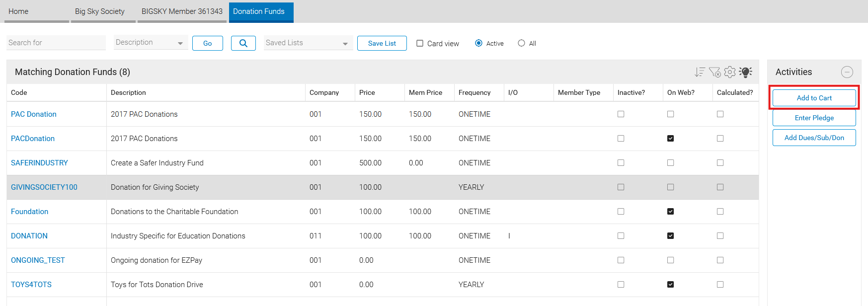The width and height of the screenshot is (868, 306).
Task: Check Inactive for SAFERINDUSTRY row
Action: pyautogui.click(x=621, y=163)
